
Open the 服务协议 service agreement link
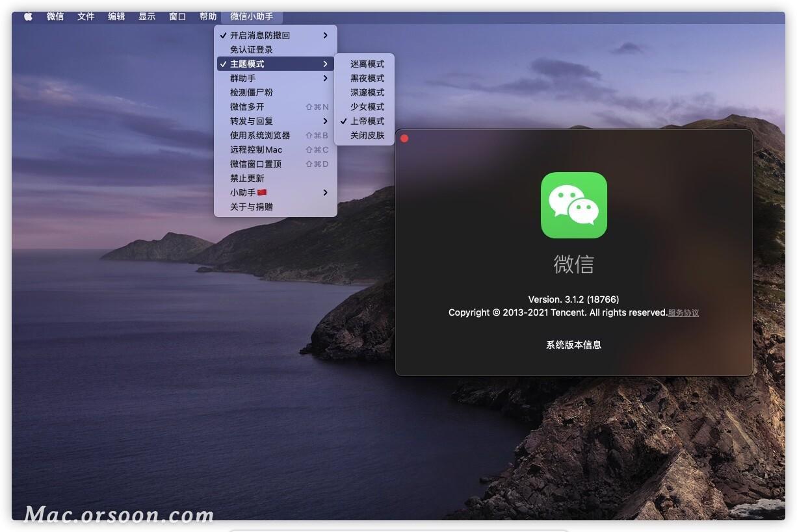click(x=682, y=312)
